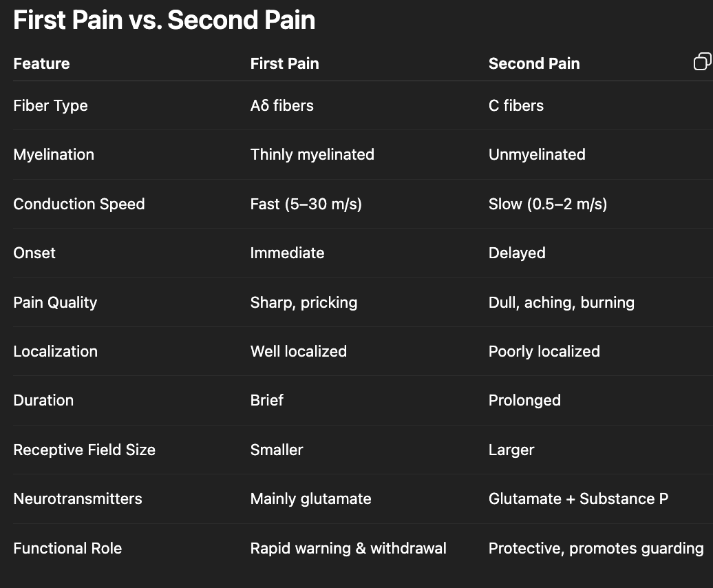The width and height of the screenshot is (713, 588).
Task: Click the 'Feature' column header
Action: pyautogui.click(x=41, y=63)
